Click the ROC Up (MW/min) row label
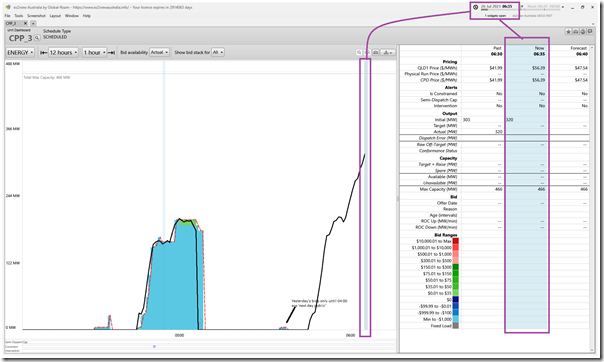This screenshot has width=604, height=362. coord(439,221)
